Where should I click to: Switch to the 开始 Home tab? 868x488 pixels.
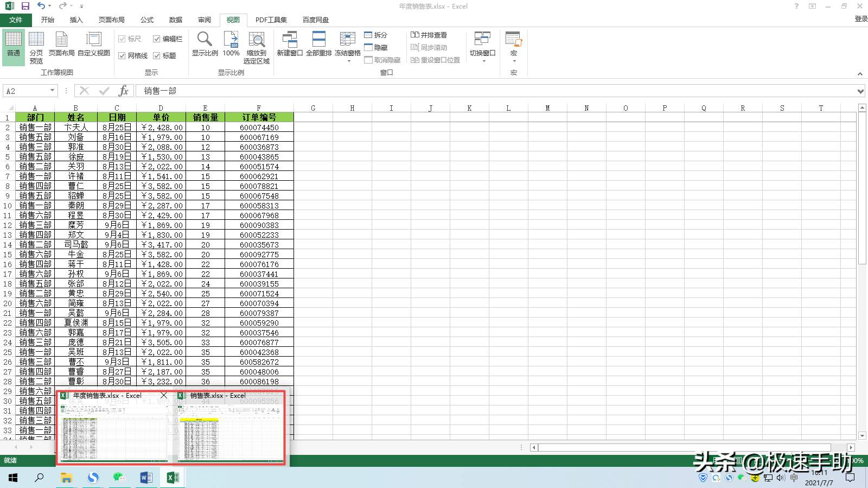tap(48, 20)
